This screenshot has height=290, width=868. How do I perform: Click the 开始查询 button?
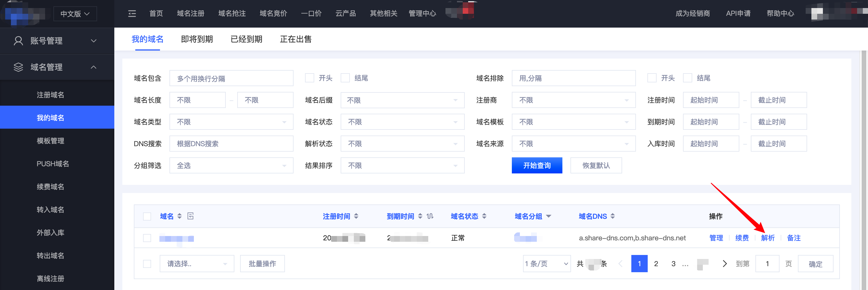pos(537,165)
